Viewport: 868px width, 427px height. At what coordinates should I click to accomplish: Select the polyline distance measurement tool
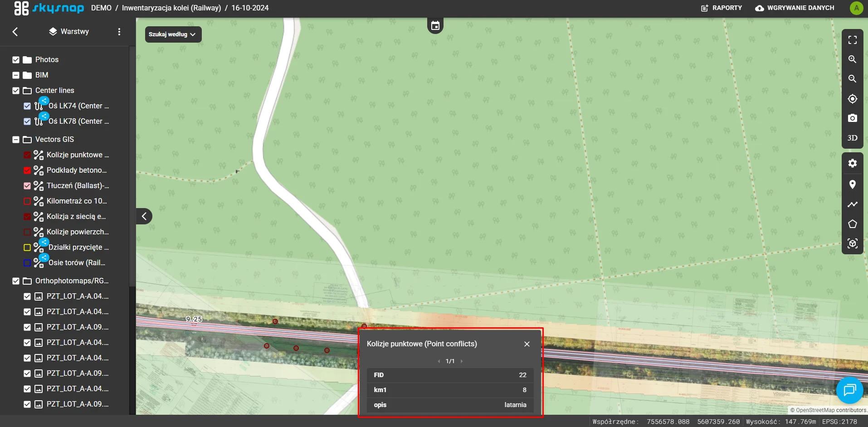[852, 204]
